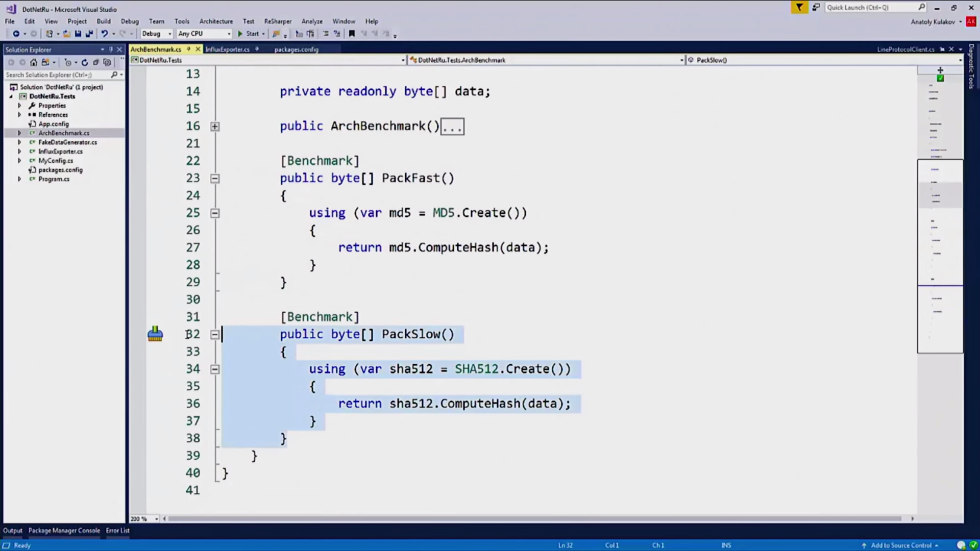Click the ReSharper action indicator on line 32
980x551 pixels.
coord(155,334)
